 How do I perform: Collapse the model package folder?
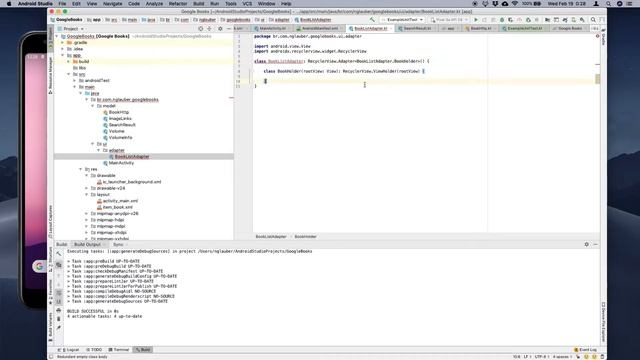point(93,106)
